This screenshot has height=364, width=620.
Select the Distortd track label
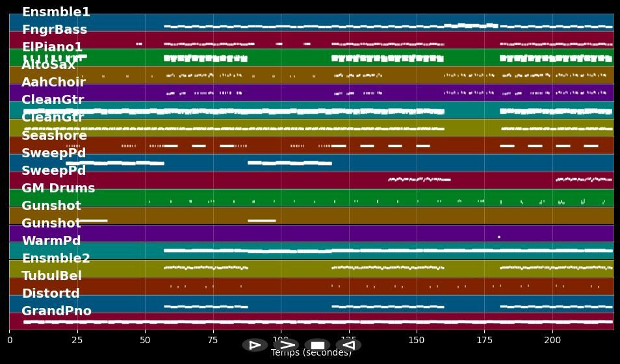[51, 294]
